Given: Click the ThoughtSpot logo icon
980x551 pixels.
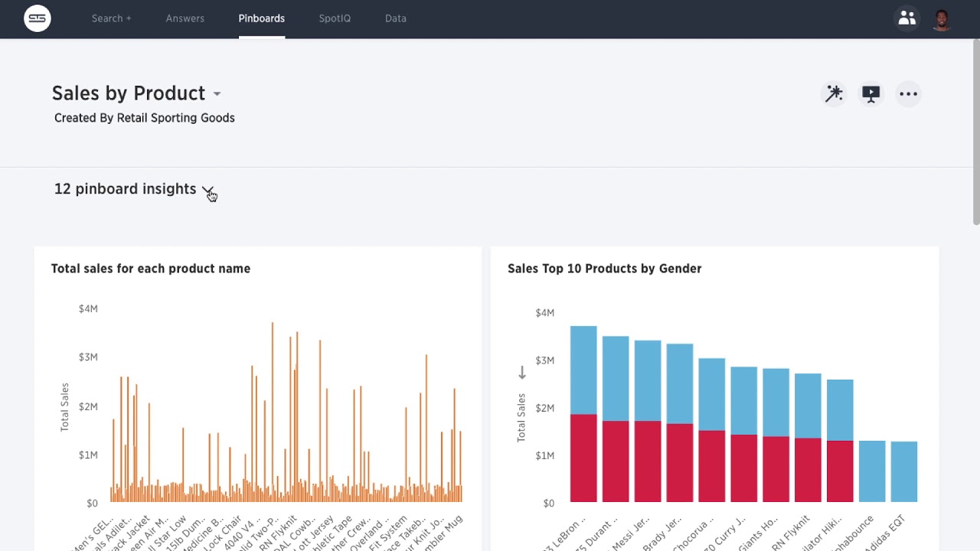Looking at the screenshot, I should pos(38,18).
